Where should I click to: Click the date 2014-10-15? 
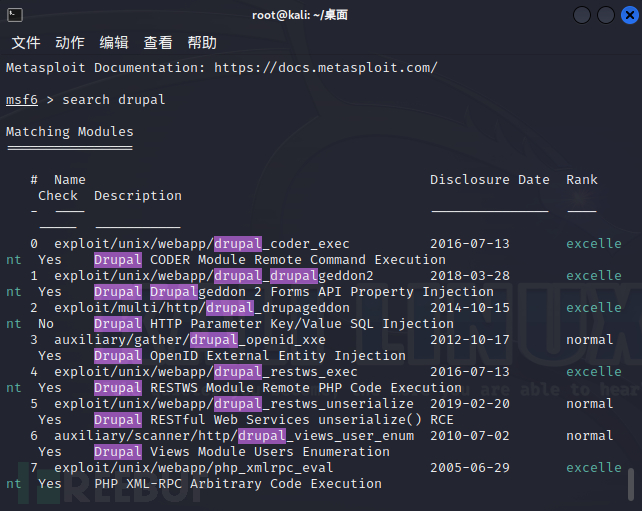tap(470, 308)
